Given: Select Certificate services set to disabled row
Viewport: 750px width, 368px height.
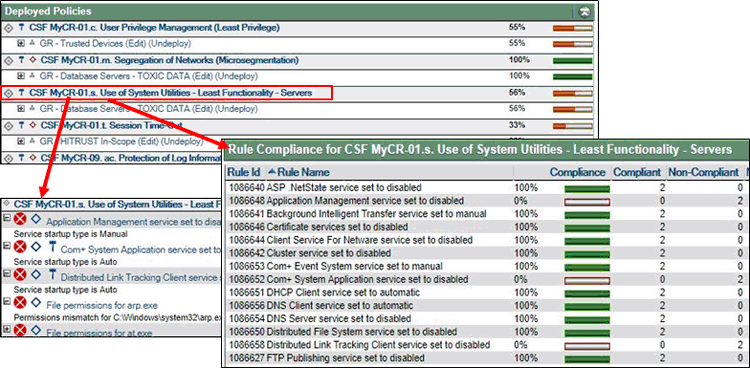Looking at the screenshot, I should pyautogui.click(x=486, y=227).
